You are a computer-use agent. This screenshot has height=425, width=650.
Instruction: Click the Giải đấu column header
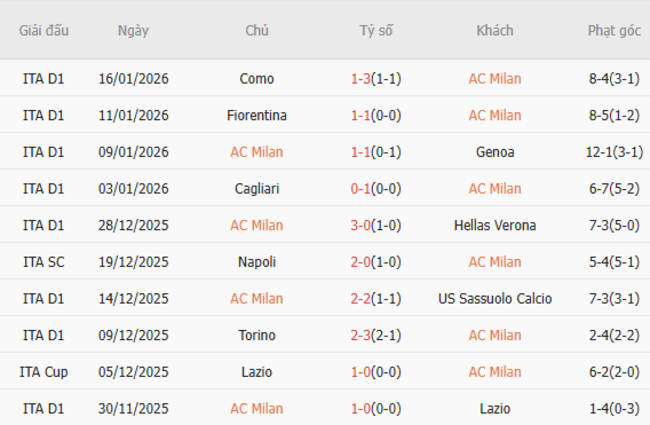[x=44, y=30]
